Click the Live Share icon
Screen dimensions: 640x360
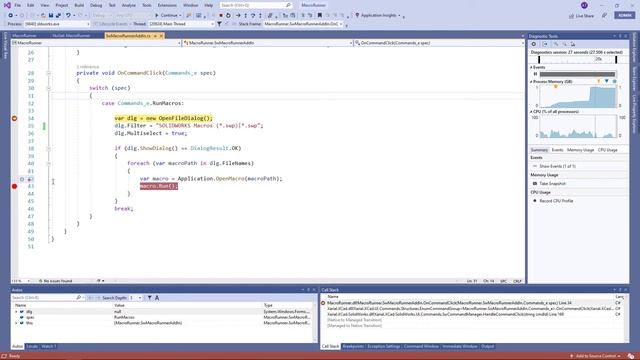[x=571, y=16]
